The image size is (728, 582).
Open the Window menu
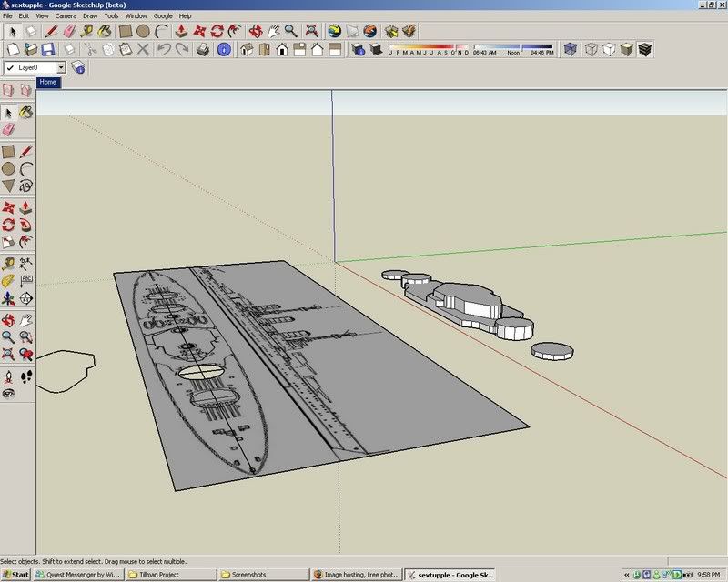pos(136,15)
